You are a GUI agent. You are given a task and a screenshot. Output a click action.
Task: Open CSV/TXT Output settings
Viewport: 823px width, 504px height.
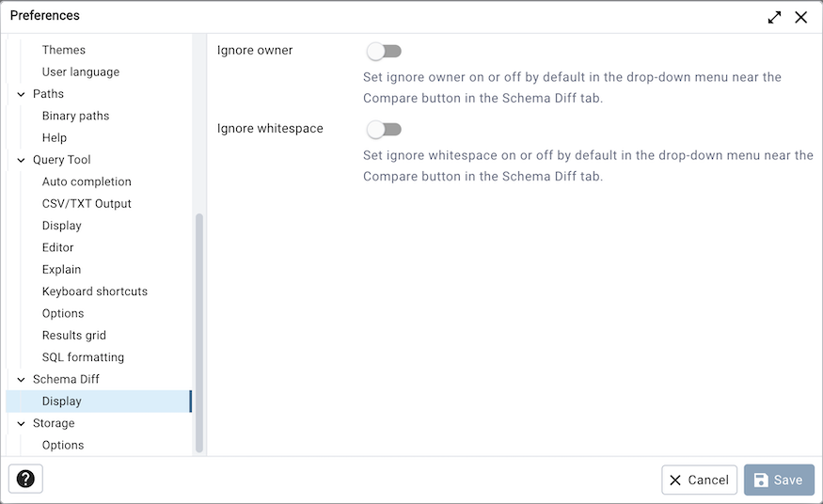(x=87, y=203)
